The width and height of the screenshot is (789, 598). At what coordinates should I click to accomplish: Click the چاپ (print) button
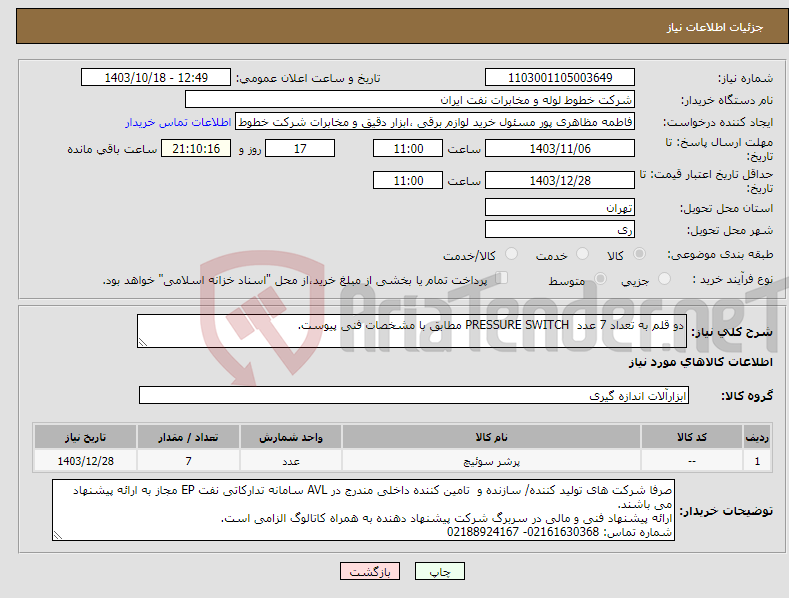point(440,571)
